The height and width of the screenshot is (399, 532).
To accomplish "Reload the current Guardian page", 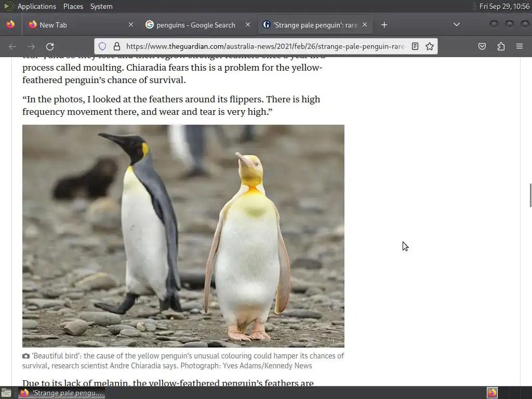I will 50,46.
